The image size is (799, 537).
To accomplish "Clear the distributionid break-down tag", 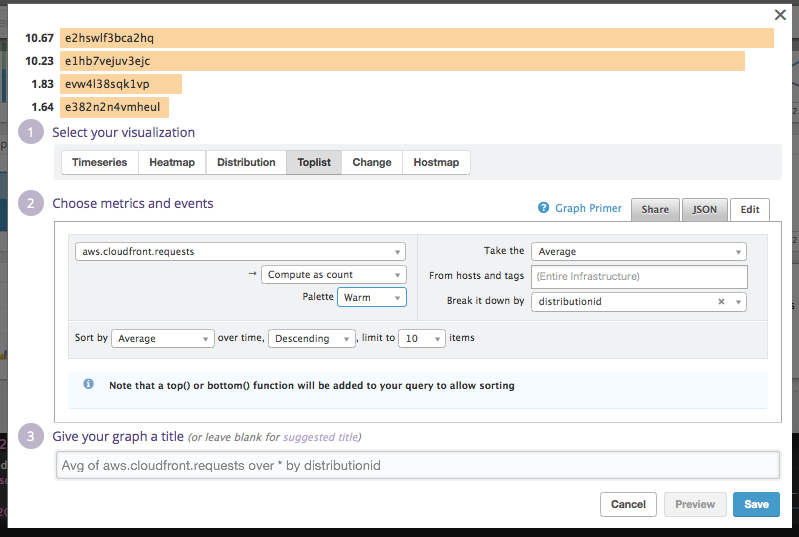I will 721,301.
